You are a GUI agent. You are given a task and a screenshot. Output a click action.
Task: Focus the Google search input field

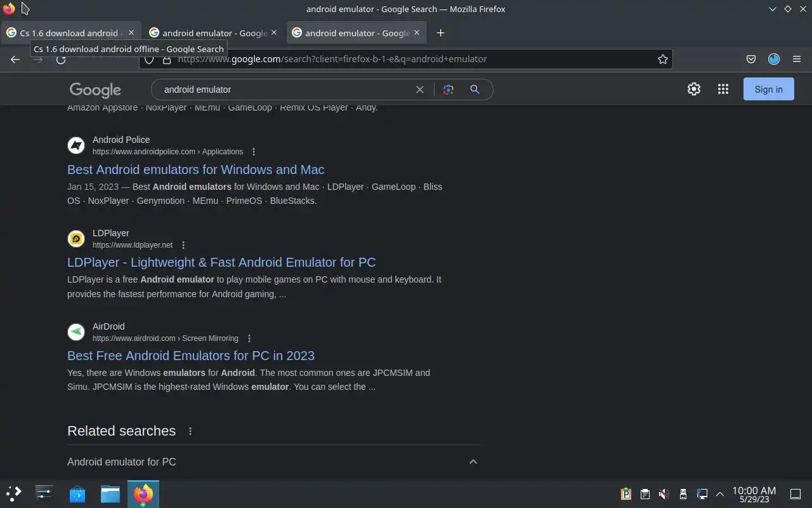point(285,90)
